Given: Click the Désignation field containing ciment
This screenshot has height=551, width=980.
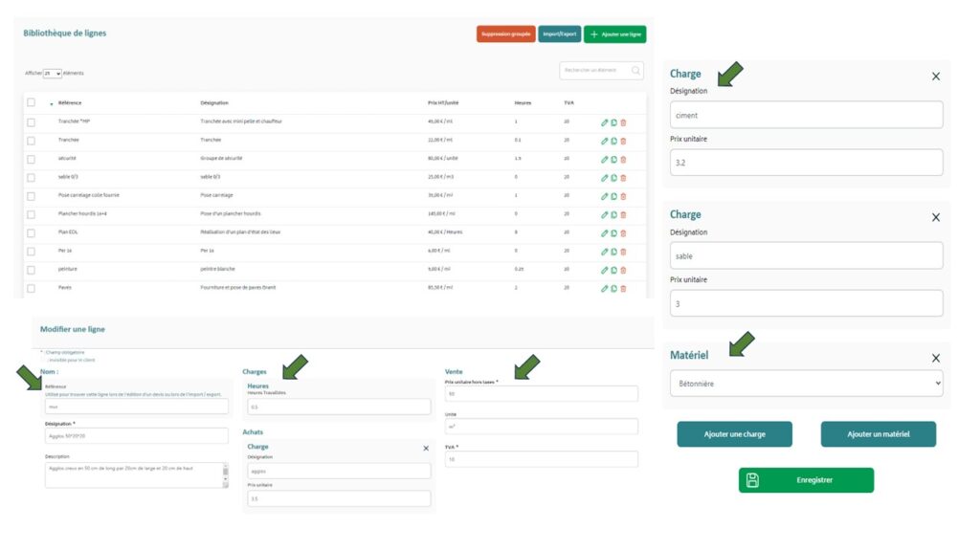Looking at the screenshot, I should pyautogui.click(x=806, y=115).
